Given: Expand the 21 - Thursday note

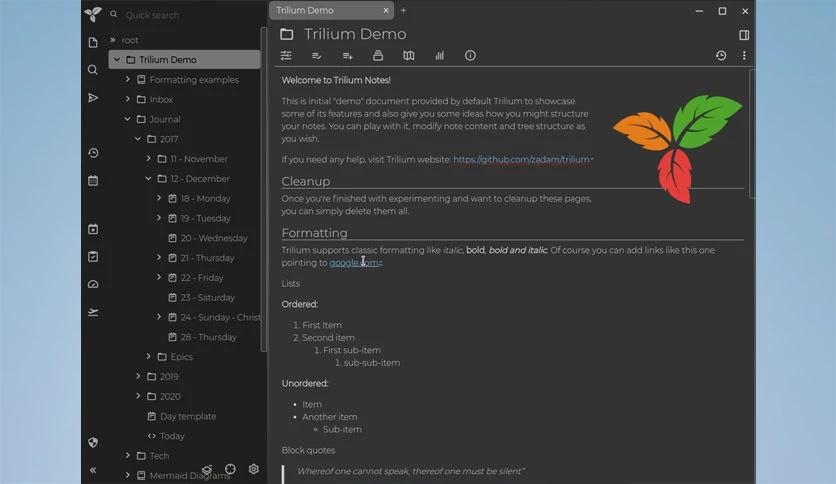Looking at the screenshot, I should [x=159, y=257].
